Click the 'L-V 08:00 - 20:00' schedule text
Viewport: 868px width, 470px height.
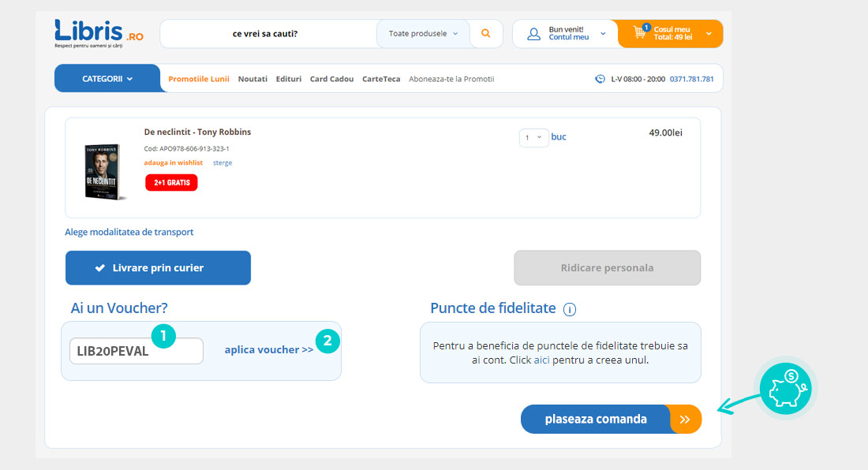tap(638, 79)
